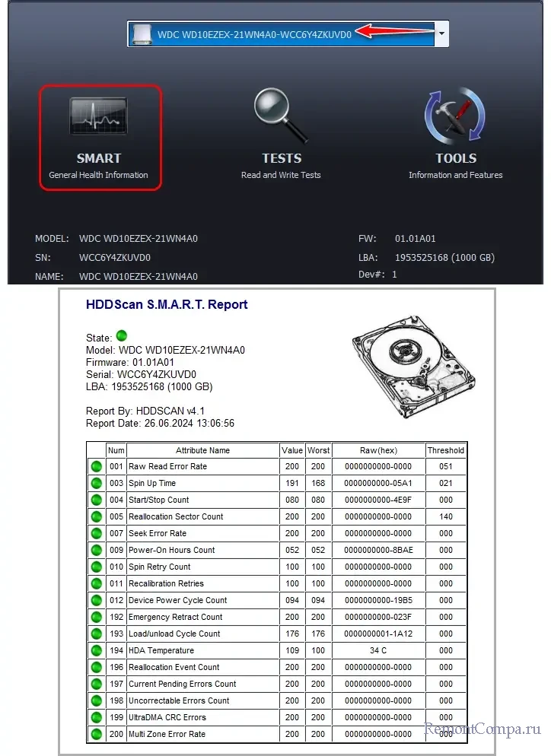Click green status icon for Multi Zone Error Rate
Image resolution: width=551 pixels, height=756 pixels.
(x=97, y=735)
